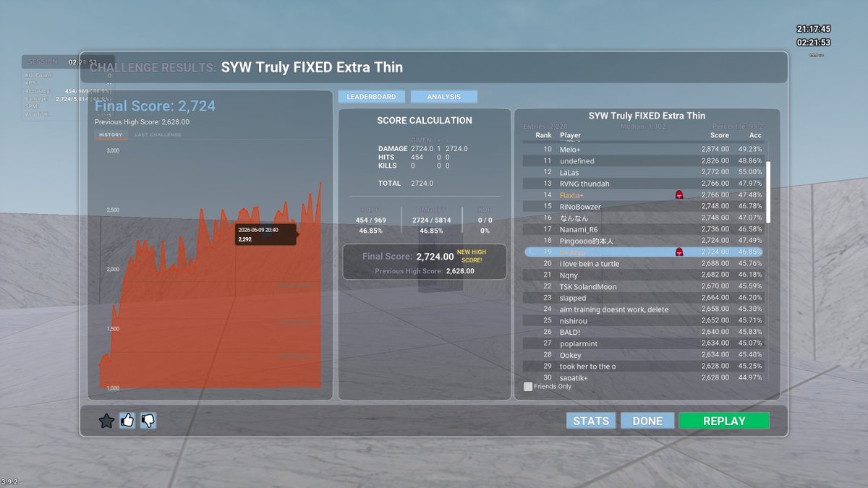Screen dimensions: 868x488
Task: Click the red badge icon on rank 19 row
Action: [679, 252]
